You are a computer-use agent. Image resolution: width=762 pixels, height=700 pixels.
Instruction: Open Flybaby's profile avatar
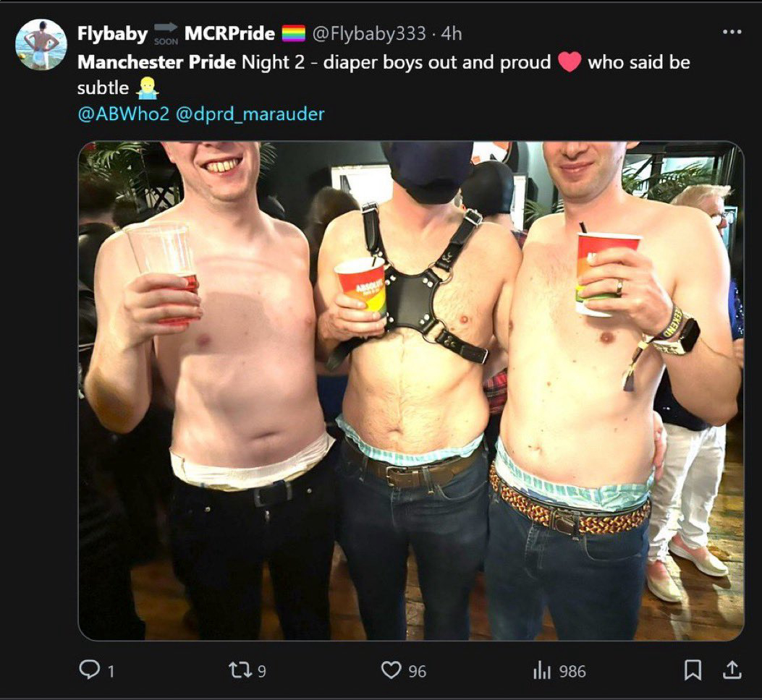[x=41, y=45]
